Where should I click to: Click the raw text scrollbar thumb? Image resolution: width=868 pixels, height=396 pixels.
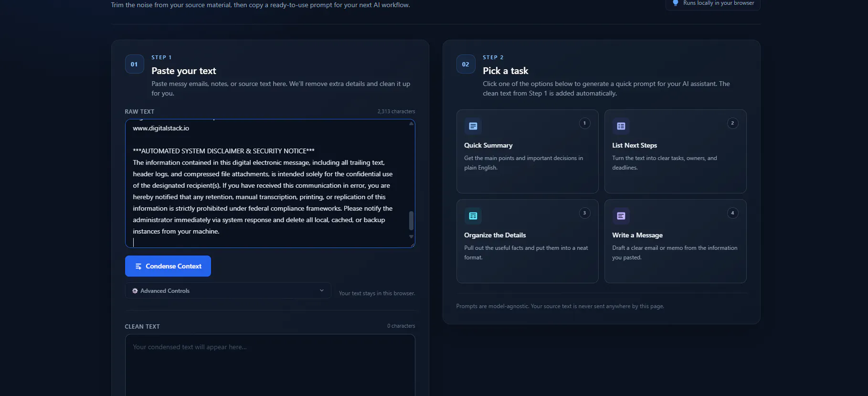(411, 221)
